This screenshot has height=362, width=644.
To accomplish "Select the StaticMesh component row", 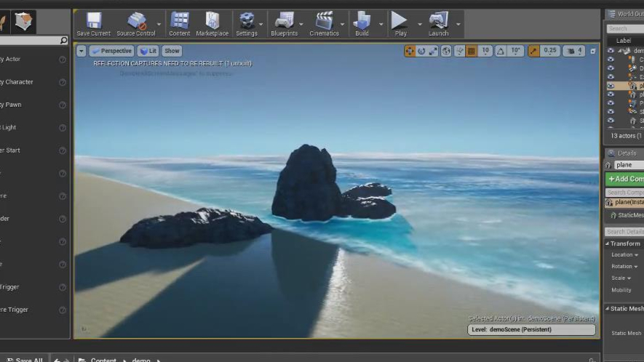I will coord(627,215).
